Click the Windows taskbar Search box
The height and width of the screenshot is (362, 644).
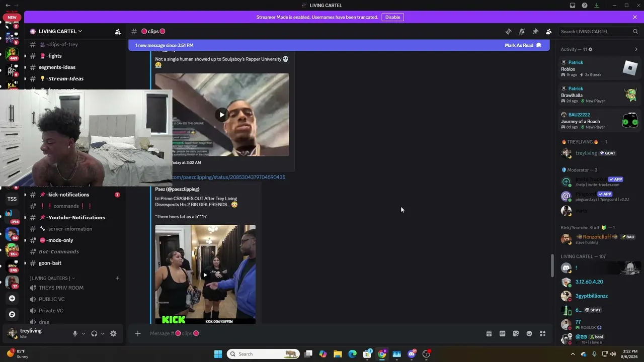tap(264, 354)
